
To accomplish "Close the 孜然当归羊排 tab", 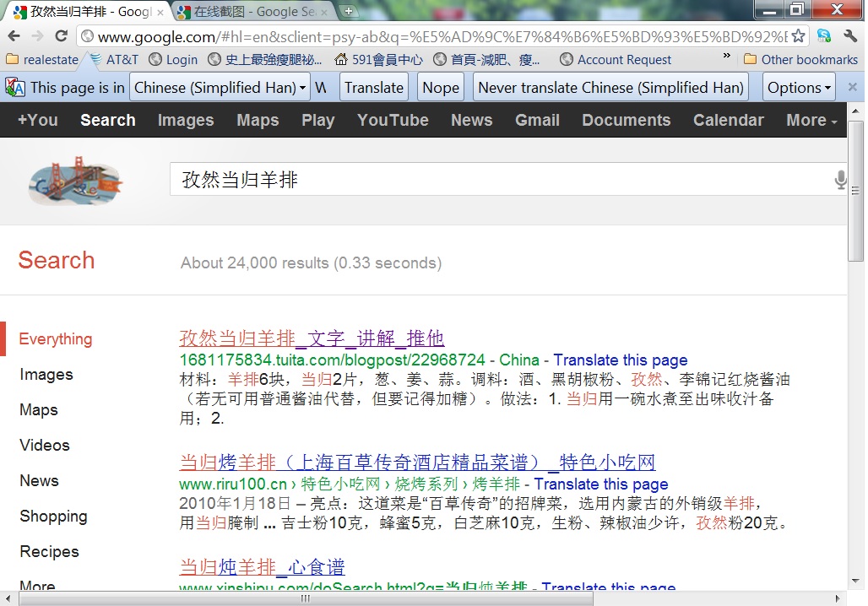I will point(160,12).
